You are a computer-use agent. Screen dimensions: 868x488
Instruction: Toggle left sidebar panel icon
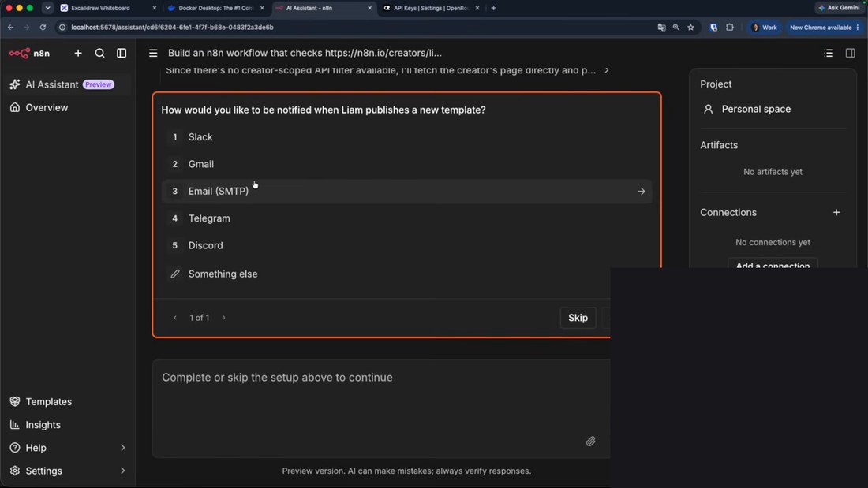(122, 53)
